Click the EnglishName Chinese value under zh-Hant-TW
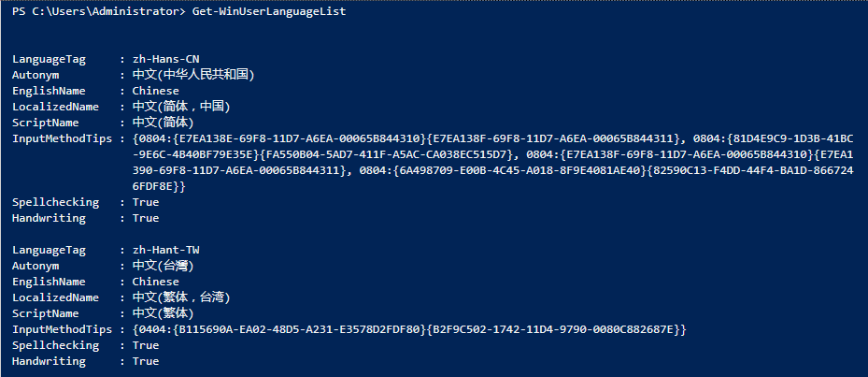 pyautogui.click(x=155, y=282)
